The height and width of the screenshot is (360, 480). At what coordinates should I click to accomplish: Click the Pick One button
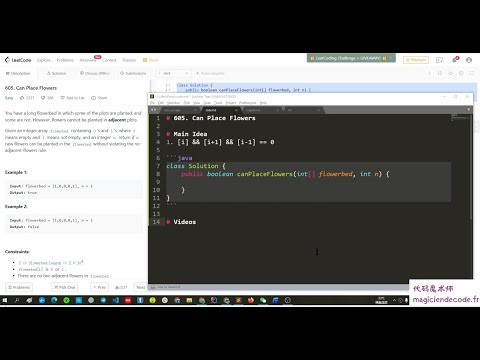click(x=65, y=287)
